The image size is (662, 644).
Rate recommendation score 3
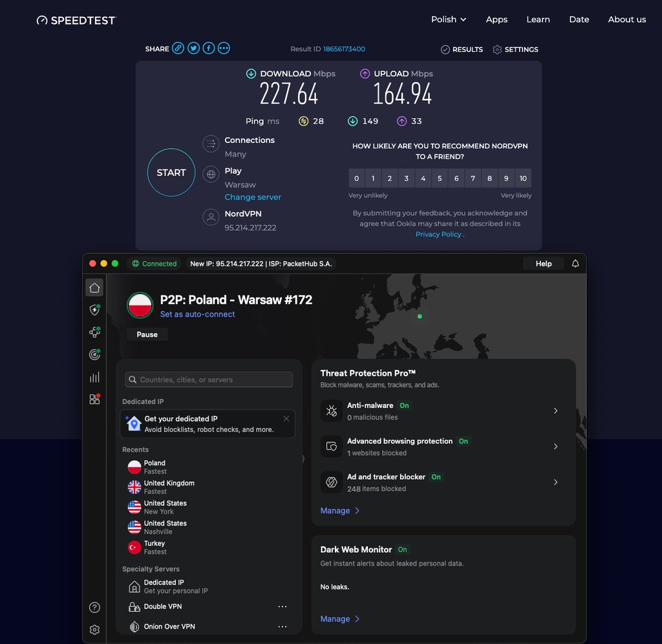click(406, 178)
